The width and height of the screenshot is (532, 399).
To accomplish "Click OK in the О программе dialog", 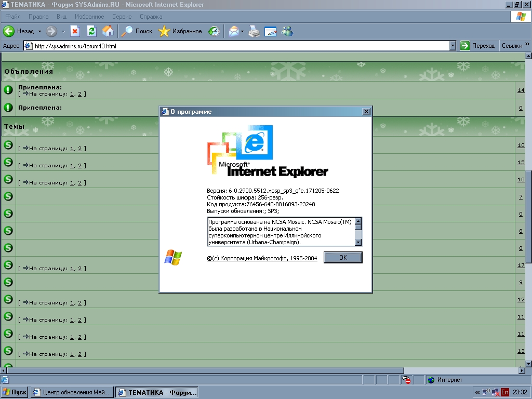I will pyautogui.click(x=343, y=258).
